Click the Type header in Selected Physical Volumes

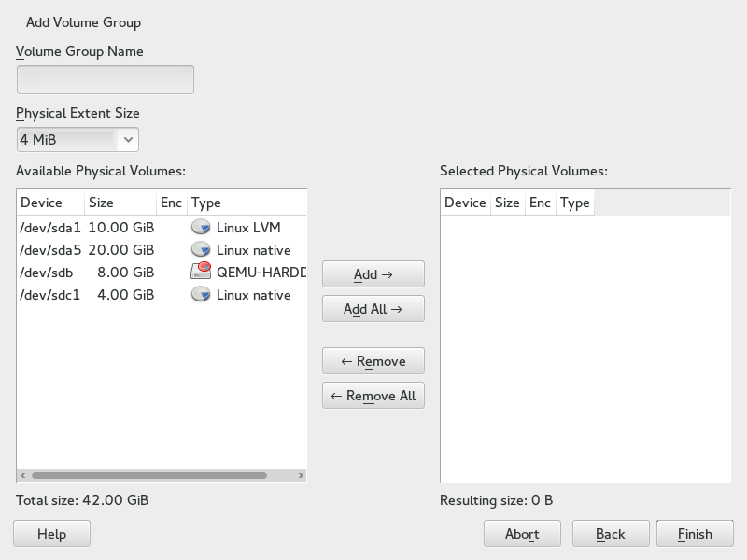click(x=574, y=203)
